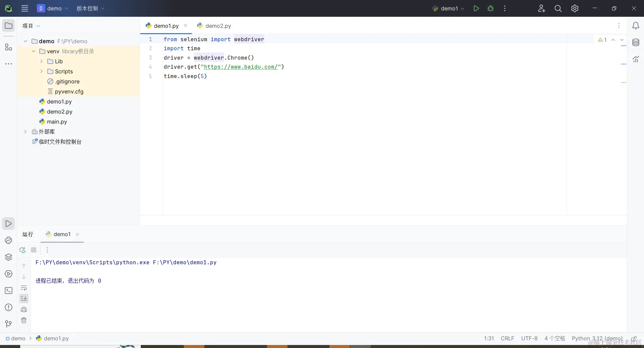Open Python Packages layers icon
The image size is (644, 348).
coord(8,257)
